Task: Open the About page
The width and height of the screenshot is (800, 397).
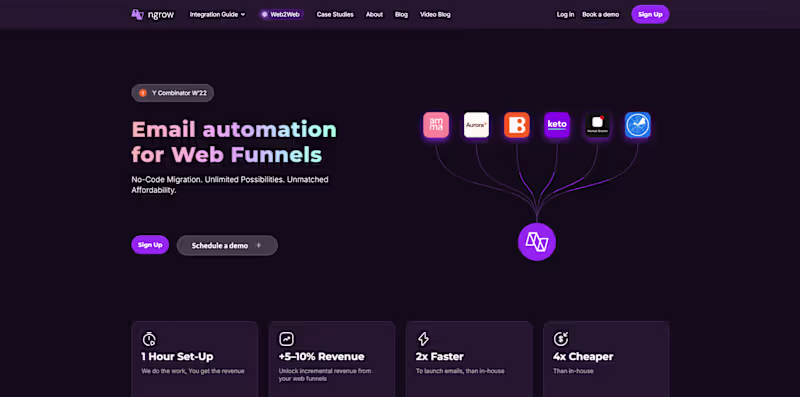Action: (x=374, y=14)
